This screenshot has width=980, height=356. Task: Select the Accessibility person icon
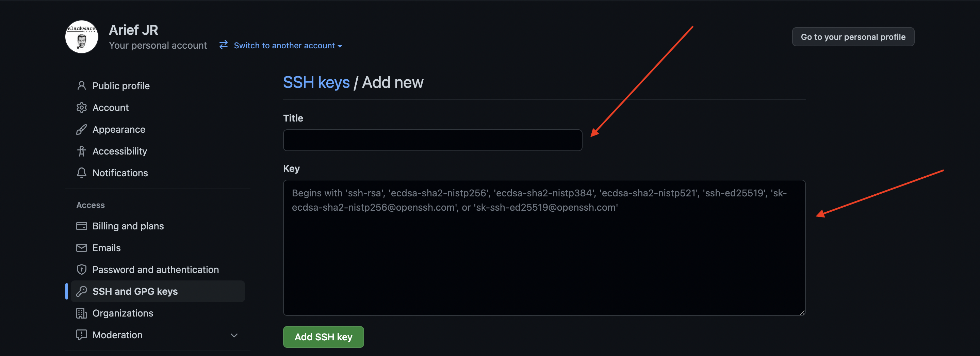point(82,151)
